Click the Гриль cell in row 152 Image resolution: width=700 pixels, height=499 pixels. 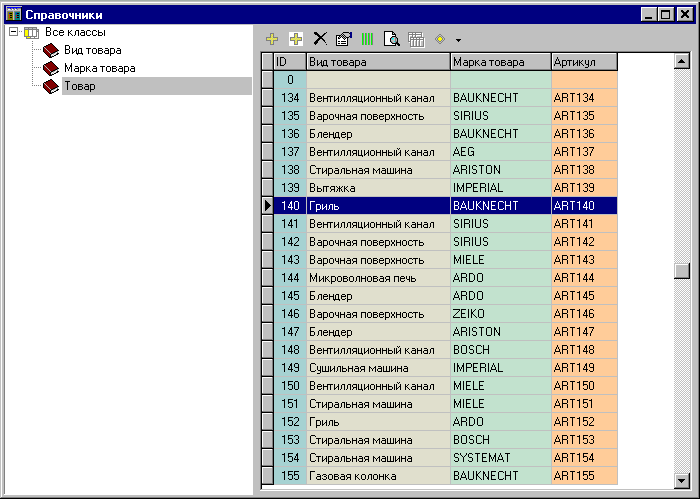coord(379,422)
